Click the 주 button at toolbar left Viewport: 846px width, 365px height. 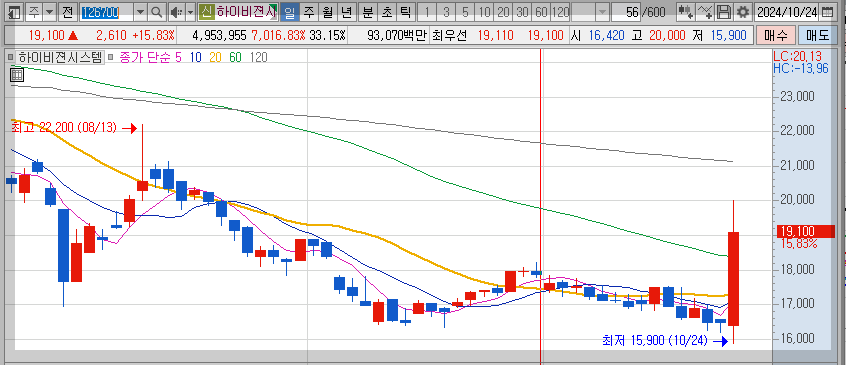[x=33, y=11]
